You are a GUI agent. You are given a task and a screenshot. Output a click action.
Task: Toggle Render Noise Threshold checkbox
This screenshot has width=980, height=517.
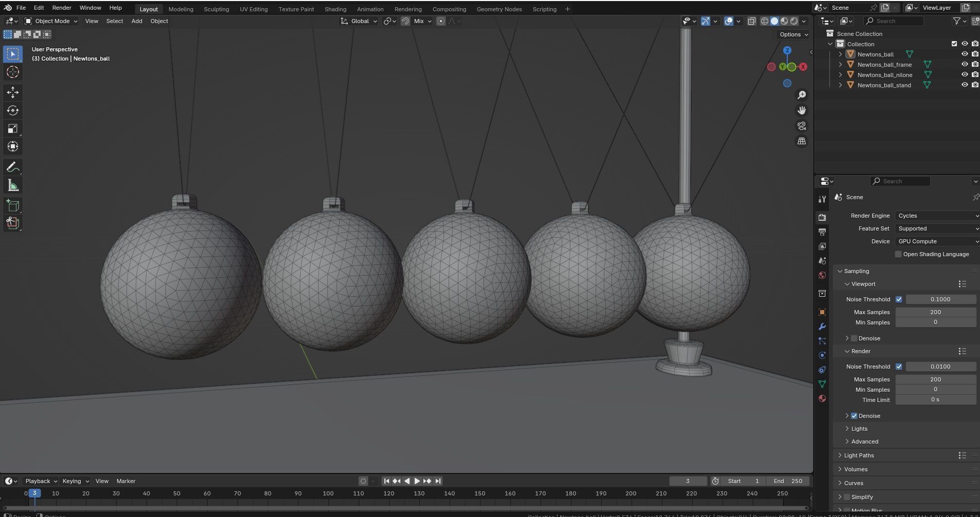point(899,367)
